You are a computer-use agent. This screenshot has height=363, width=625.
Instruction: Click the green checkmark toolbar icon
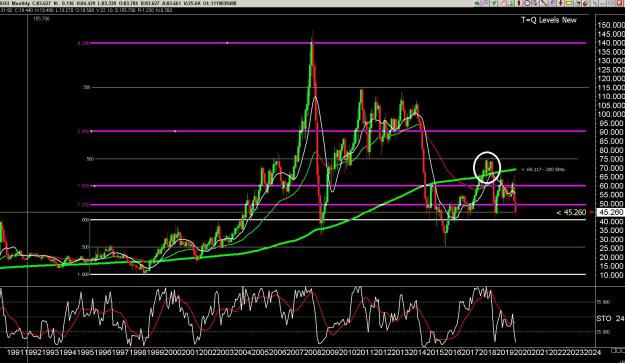click(x=494, y=3)
